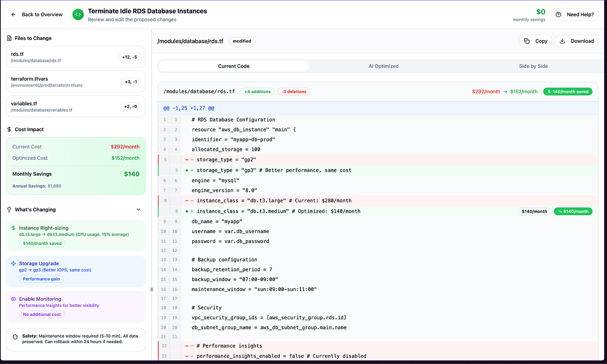Viewport: 607px width, 364px height.
Task: Select terraform.tfvars file card
Action: 76,82
